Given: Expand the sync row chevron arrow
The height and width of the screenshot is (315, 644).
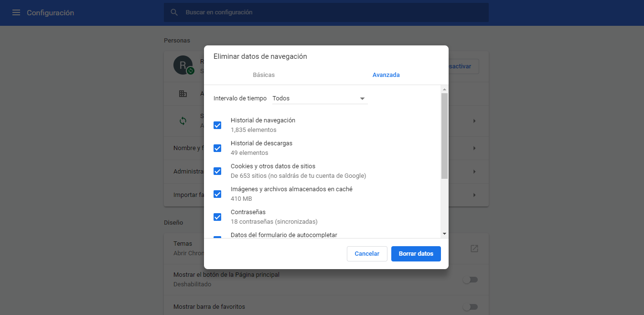Looking at the screenshot, I should click(x=474, y=121).
